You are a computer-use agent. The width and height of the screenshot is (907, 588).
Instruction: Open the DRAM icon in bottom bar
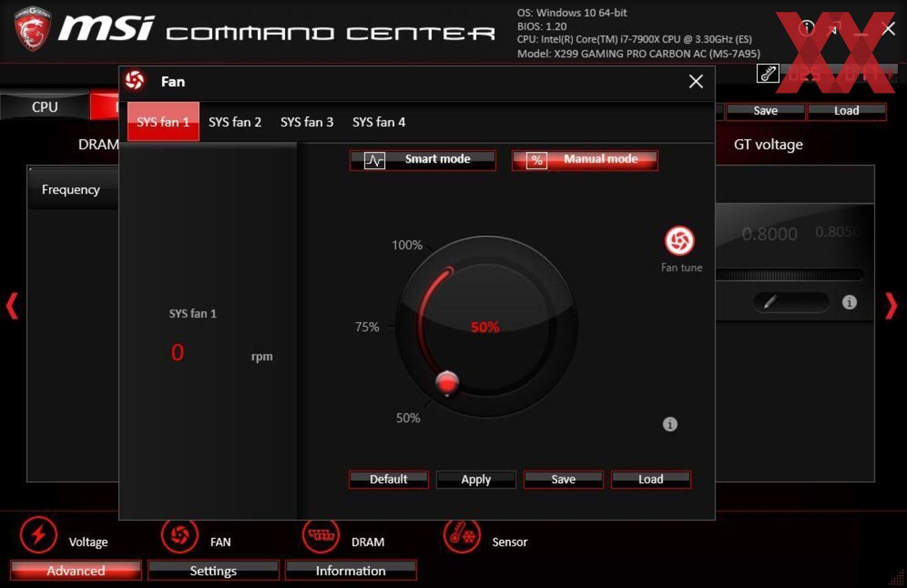click(x=321, y=535)
